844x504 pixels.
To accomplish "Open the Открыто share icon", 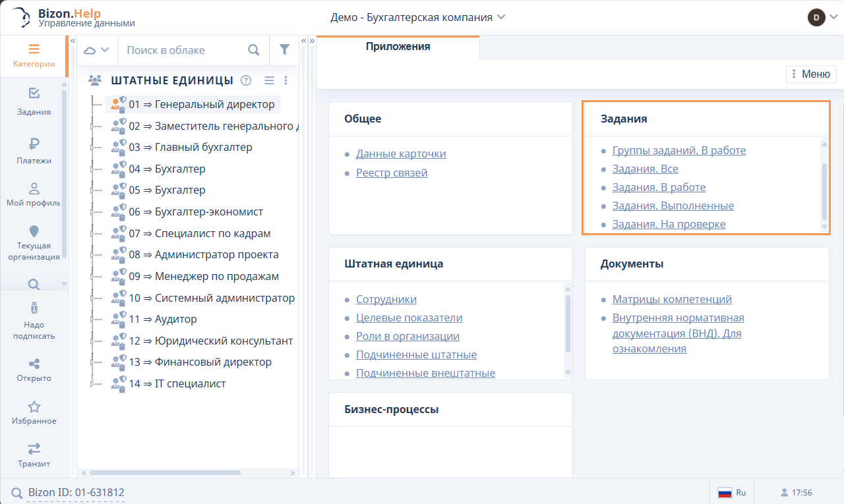I will [x=34, y=364].
